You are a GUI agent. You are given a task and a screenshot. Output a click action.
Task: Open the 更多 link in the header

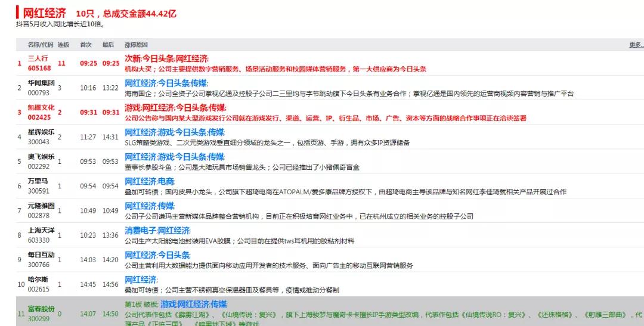coord(636,45)
